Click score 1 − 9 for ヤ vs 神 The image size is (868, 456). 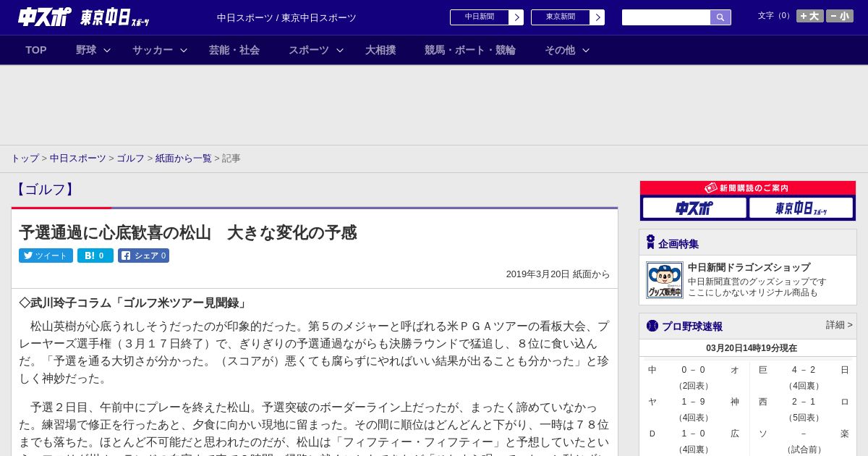click(693, 402)
